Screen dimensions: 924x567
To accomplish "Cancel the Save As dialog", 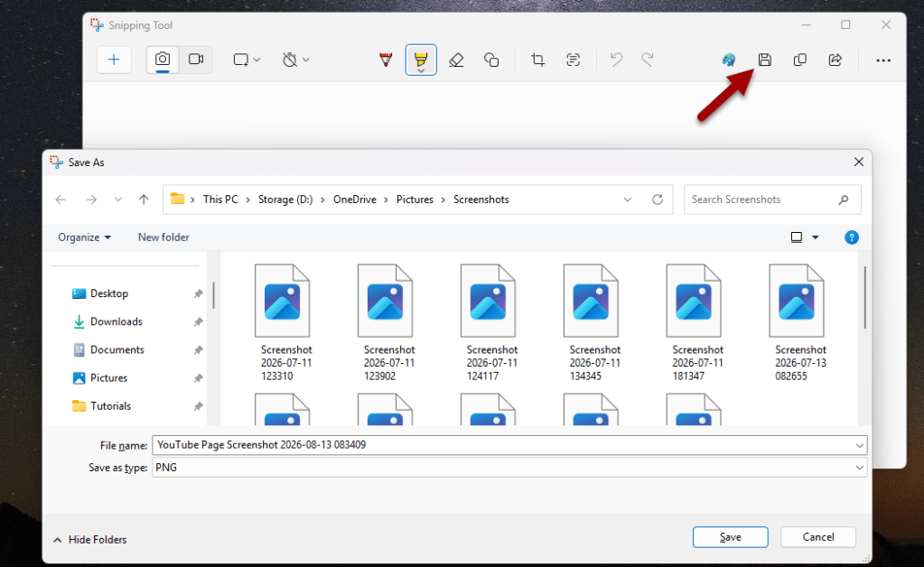I will pos(818,537).
